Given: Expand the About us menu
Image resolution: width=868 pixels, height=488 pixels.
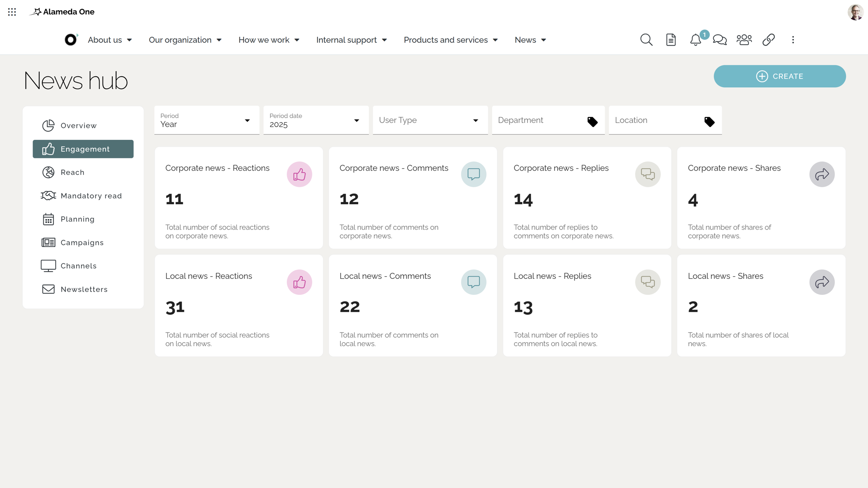Looking at the screenshot, I should tap(110, 40).
